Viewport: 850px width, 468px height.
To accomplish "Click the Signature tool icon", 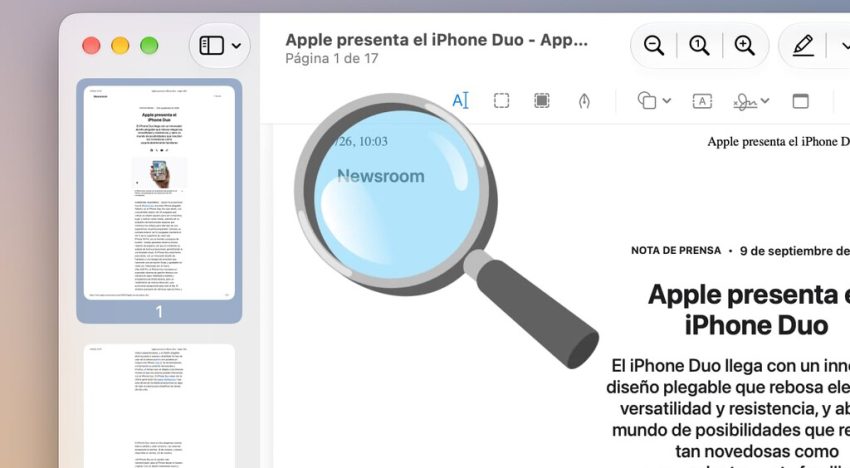I will pyautogui.click(x=745, y=101).
